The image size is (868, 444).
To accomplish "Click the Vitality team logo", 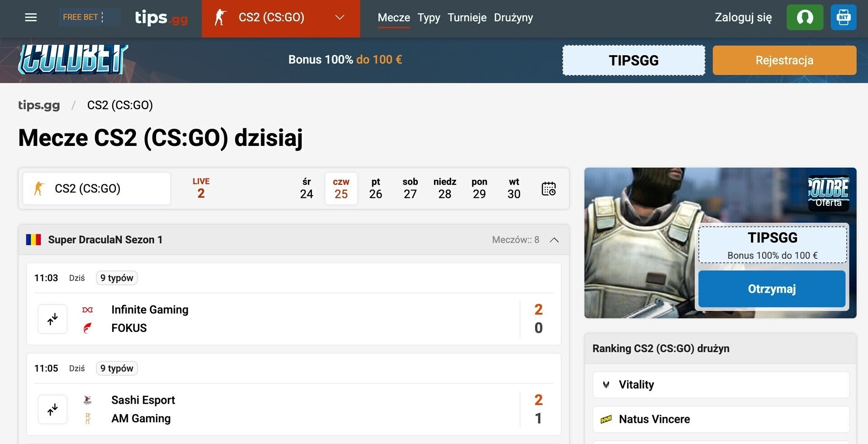I will (606, 385).
